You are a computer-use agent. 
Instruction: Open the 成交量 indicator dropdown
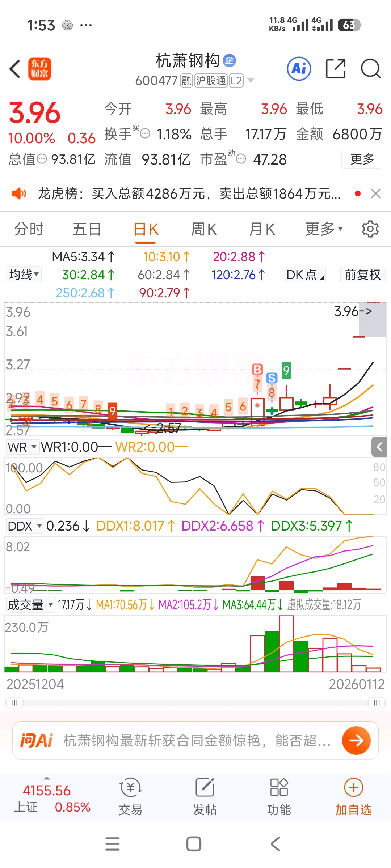[31, 605]
